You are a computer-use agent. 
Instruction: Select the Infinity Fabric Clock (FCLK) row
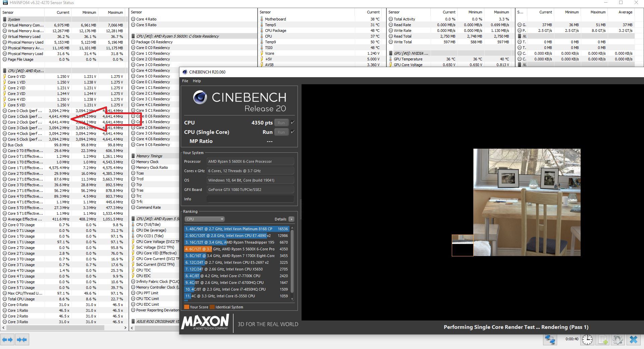(154, 282)
